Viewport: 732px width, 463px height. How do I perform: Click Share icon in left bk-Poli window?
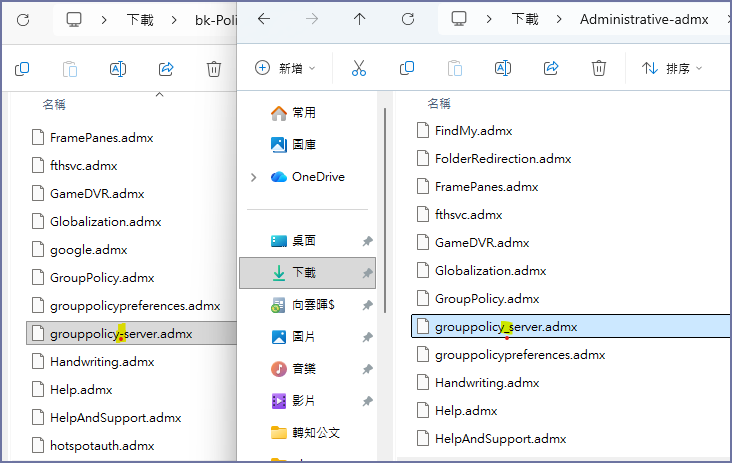[166, 69]
